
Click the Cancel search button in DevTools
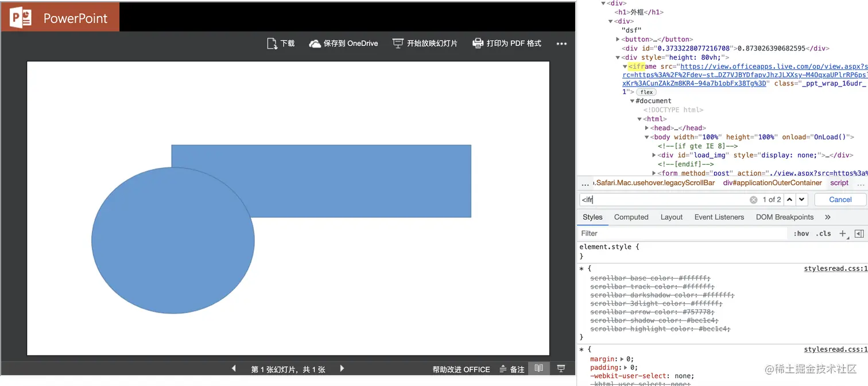(x=840, y=199)
